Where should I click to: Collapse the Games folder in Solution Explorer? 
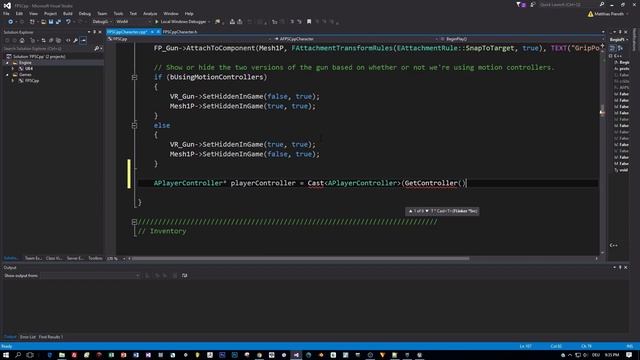click(x=7, y=75)
